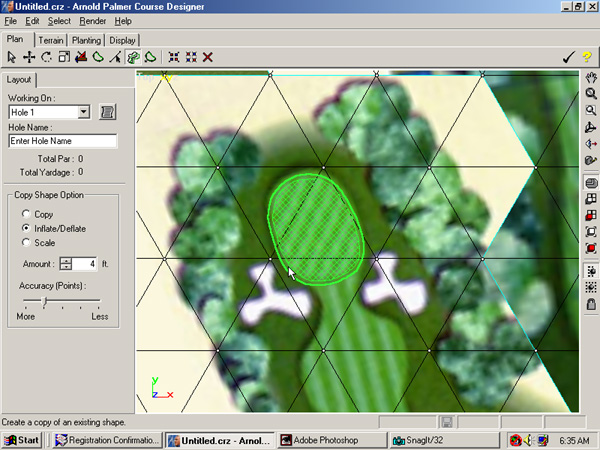
Task: Open the File menu
Action: [10, 21]
